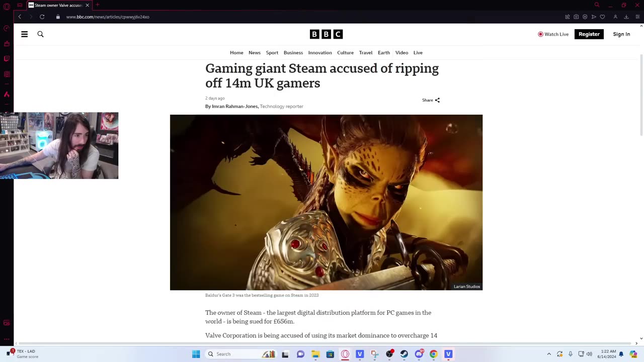
Task: Open the volume speaker tray icon
Action: pos(589,354)
